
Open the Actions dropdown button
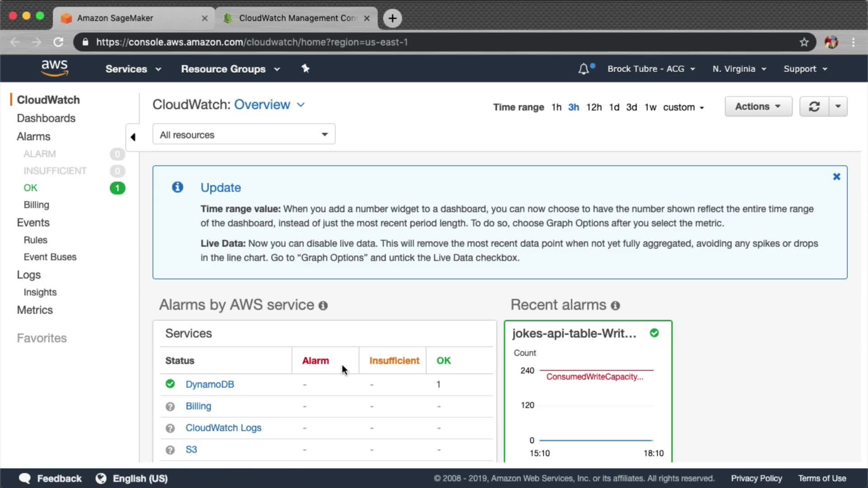(x=758, y=107)
